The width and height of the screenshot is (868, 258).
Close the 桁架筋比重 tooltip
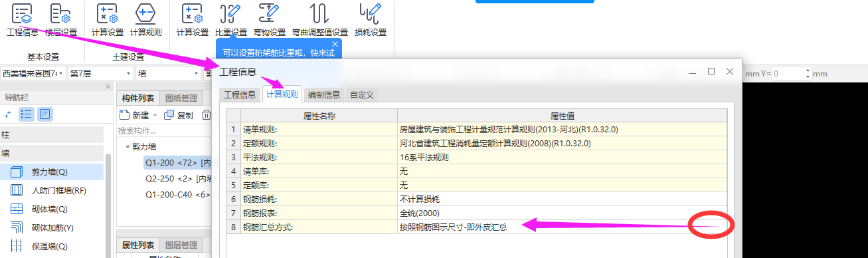point(335,44)
